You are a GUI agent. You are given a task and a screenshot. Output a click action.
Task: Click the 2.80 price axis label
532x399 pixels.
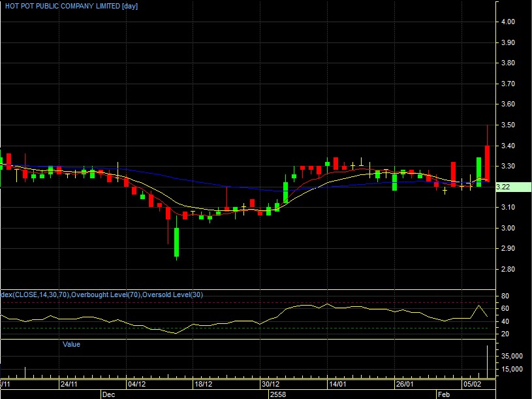pos(508,270)
